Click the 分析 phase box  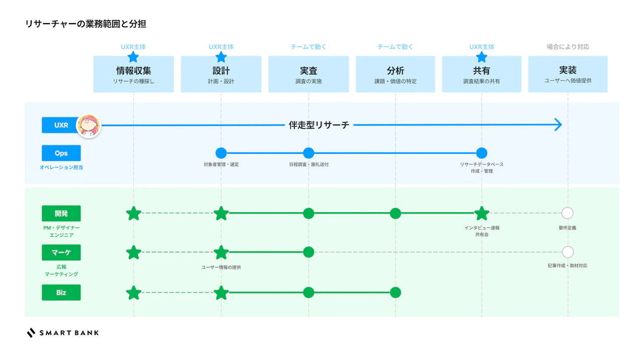[395, 74]
